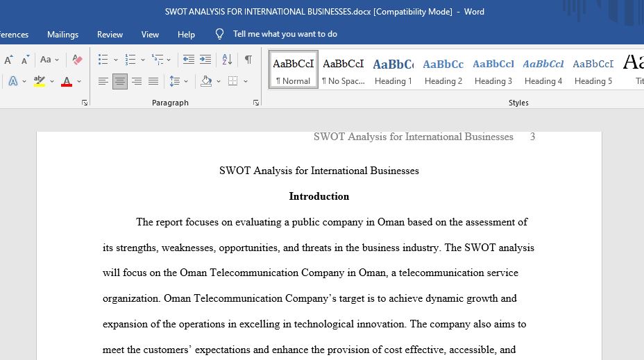644x360 pixels.
Task: Apply shading paint bucket
Action: pyautogui.click(x=206, y=81)
